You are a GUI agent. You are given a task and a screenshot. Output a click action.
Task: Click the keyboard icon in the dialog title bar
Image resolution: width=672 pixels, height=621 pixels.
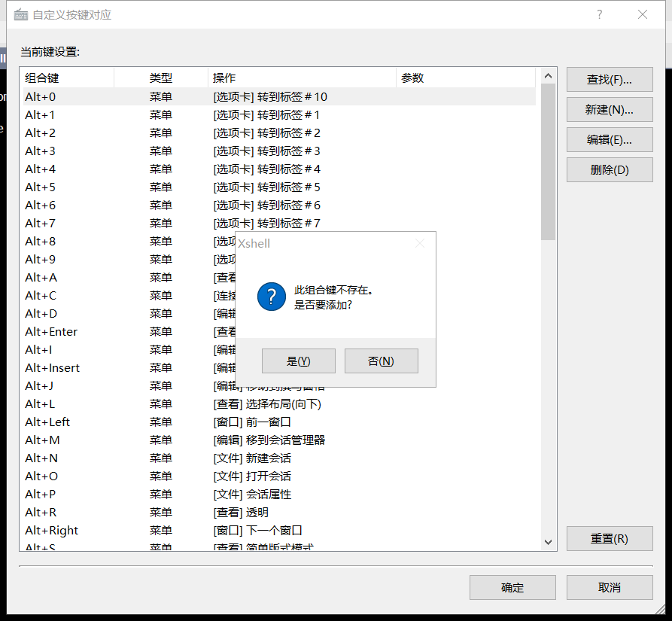pos(21,14)
